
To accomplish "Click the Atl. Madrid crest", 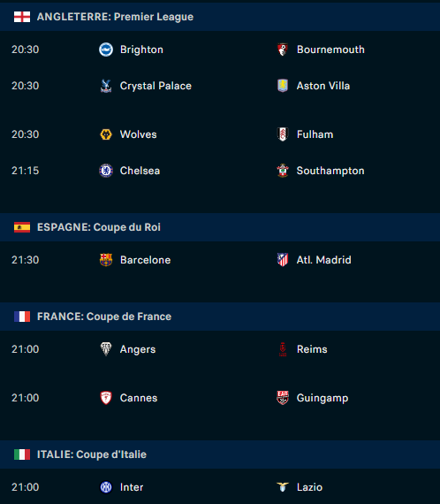I will (x=283, y=260).
